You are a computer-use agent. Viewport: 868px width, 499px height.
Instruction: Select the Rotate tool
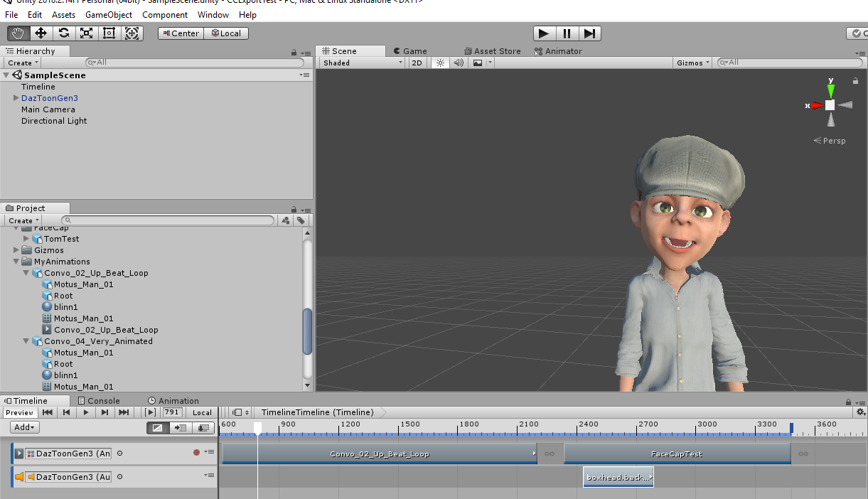point(63,33)
